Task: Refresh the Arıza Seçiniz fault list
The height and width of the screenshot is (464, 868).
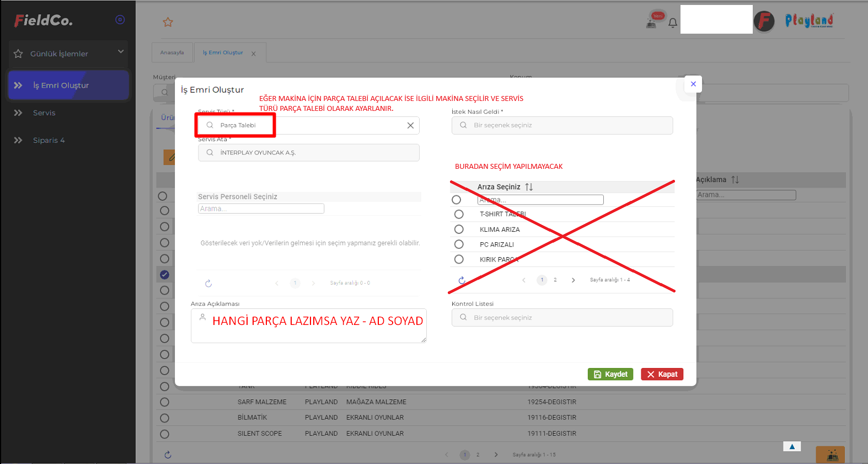Action: click(x=462, y=280)
